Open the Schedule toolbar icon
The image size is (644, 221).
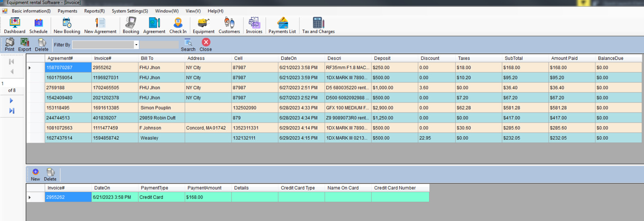[38, 26]
